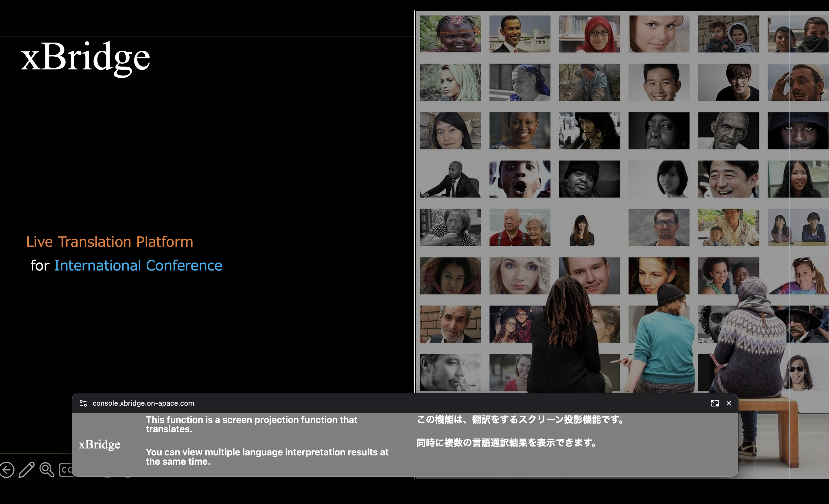Click the photo of elderly couple in red
829x504 pixels.
click(x=519, y=227)
